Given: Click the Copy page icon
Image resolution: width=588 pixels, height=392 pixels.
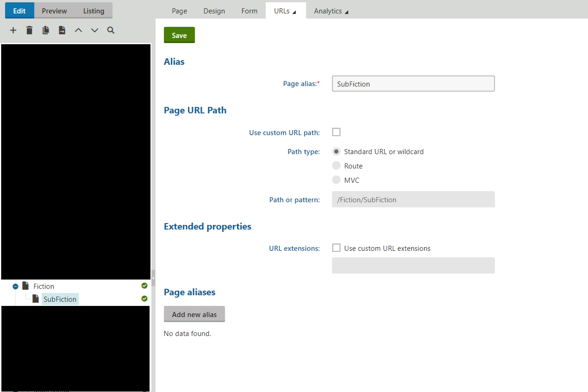Looking at the screenshot, I should click(x=46, y=30).
